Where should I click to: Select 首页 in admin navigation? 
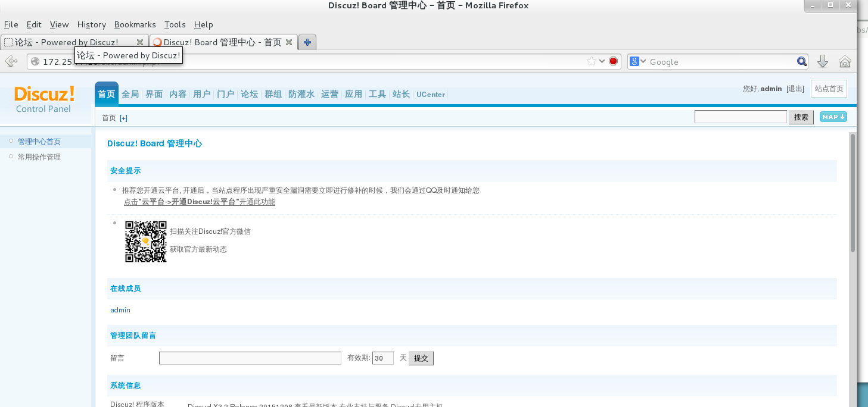[107, 94]
